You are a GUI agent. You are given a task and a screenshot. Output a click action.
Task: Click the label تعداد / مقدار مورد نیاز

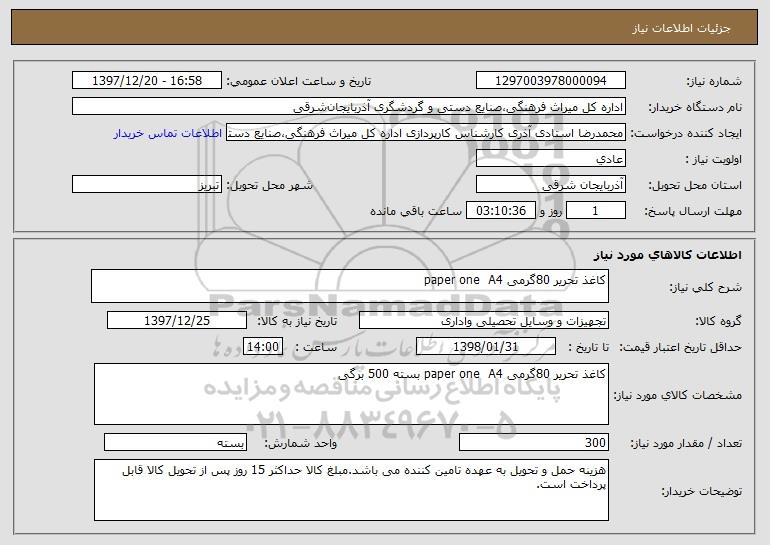point(686,443)
